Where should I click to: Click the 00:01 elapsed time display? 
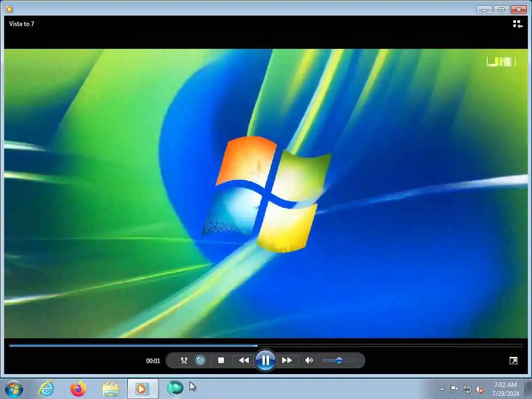tap(153, 361)
